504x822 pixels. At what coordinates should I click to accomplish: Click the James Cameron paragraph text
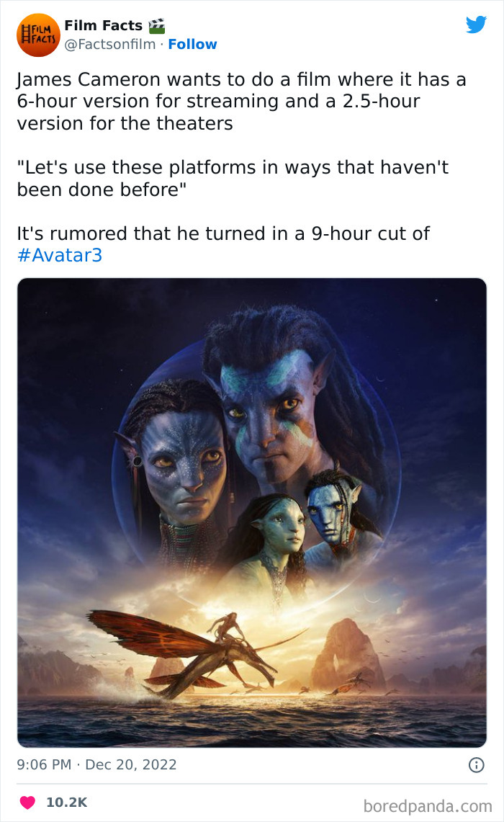click(x=241, y=101)
